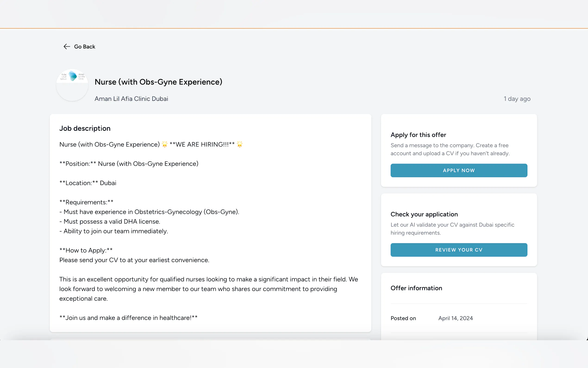
Task: Click the first star emoji before WE ARE HIRING
Action: (x=165, y=144)
